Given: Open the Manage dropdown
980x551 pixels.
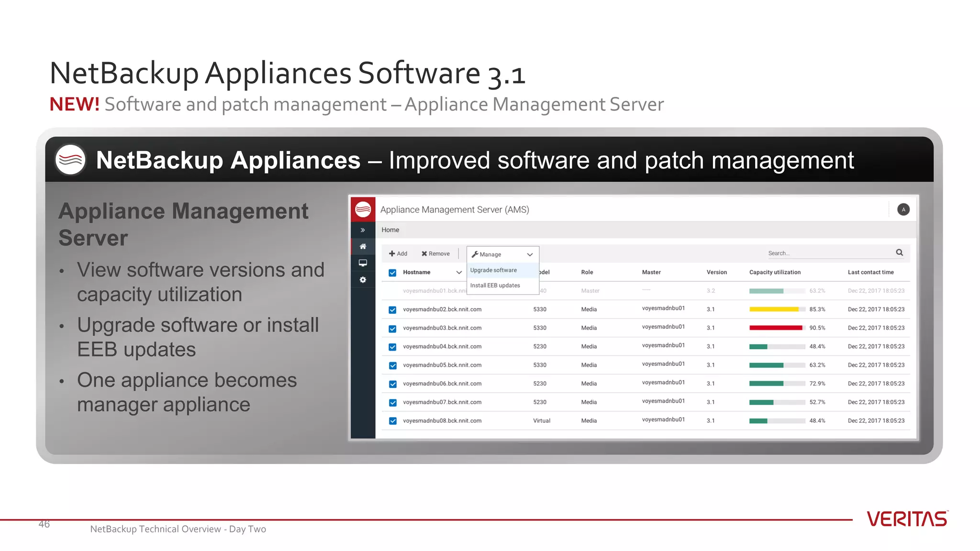Looking at the screenshot, I should (x=502, y=254).
